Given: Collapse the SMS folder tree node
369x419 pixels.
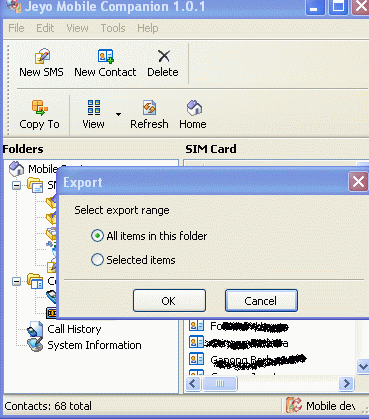Looking at the screenshot, I should 16,185.
